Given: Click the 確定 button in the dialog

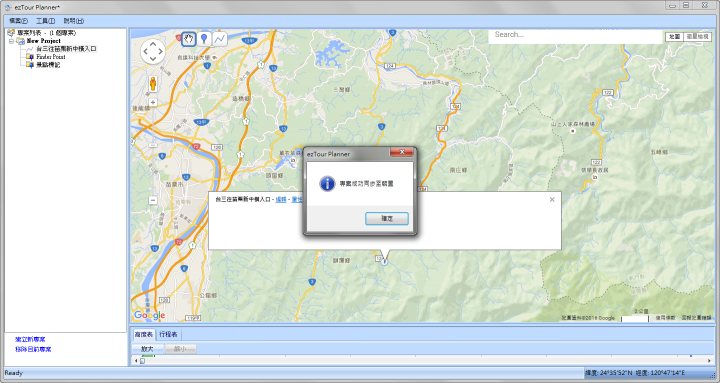Looking at the screenshot, I should (387, 219).
